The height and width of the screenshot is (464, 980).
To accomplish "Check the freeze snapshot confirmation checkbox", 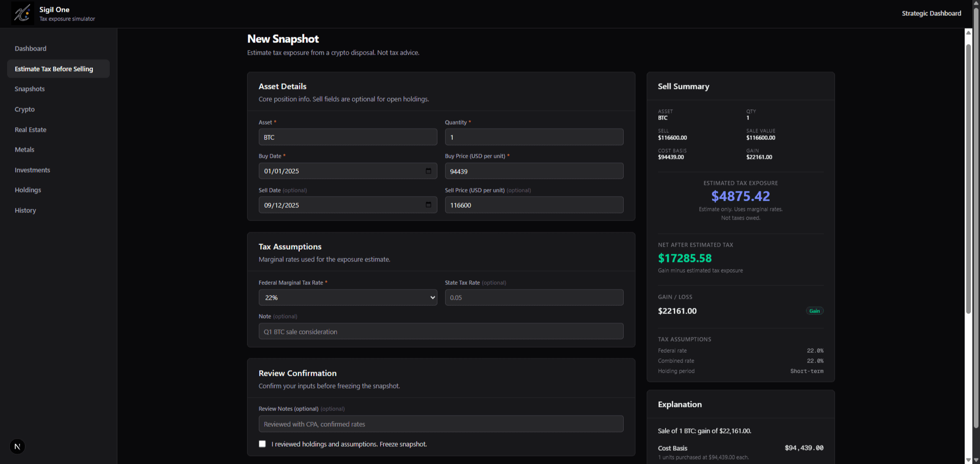I will [262, 444].
